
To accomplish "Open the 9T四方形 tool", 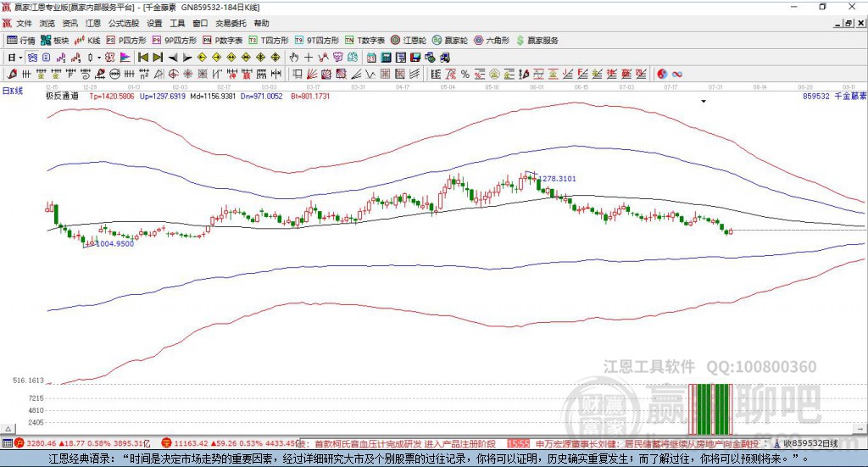I will (x=317, y=41).
